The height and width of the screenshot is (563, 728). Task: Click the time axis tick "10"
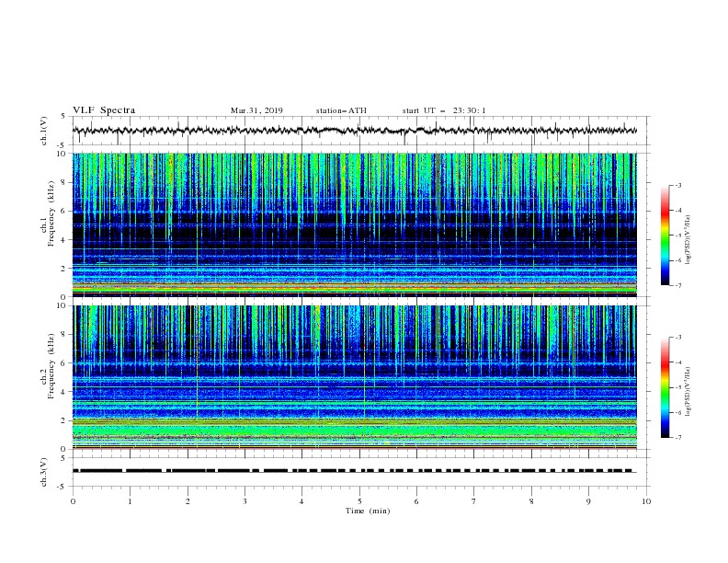pos(646,501)
